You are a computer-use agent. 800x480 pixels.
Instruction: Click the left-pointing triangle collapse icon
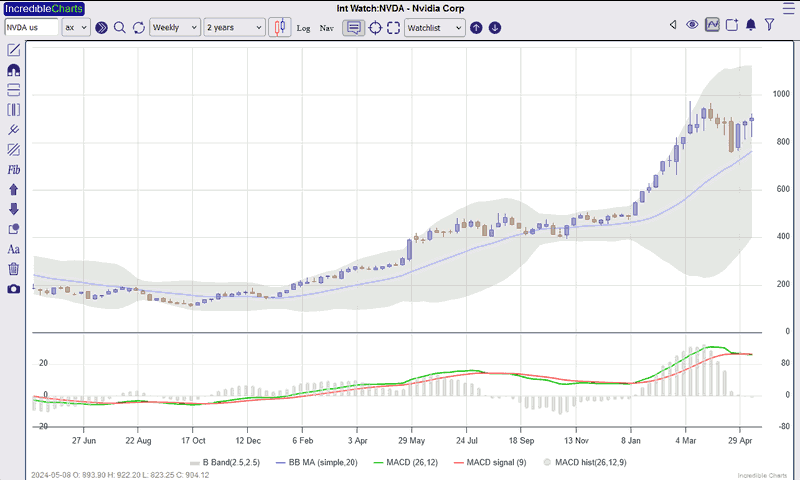pyautogui.click(x=673, y=24)
